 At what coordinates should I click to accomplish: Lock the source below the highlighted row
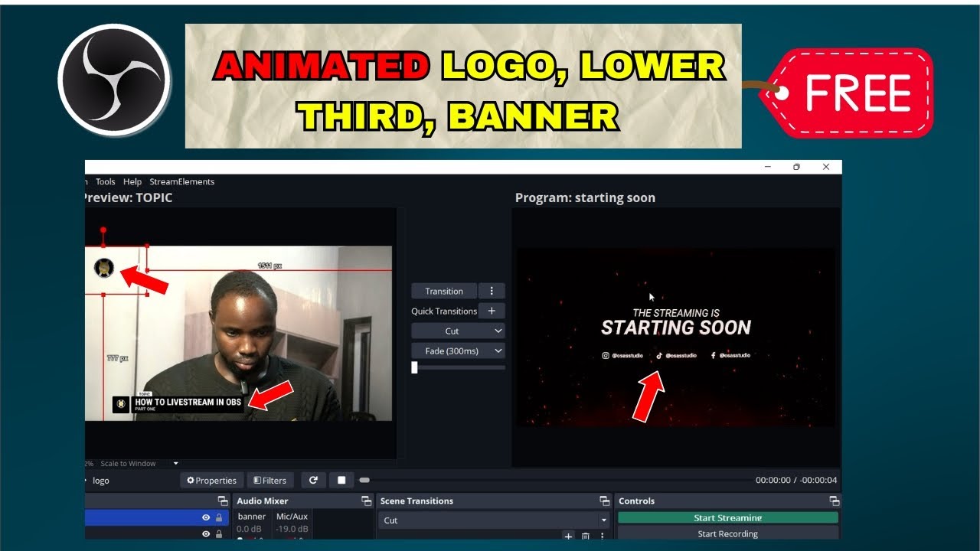tap(219, 534)
